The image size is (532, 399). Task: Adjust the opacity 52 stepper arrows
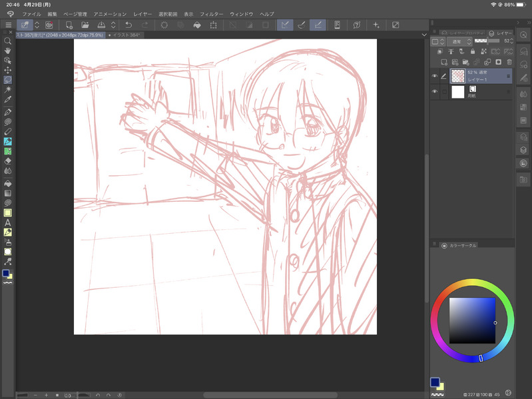[511, 41]
